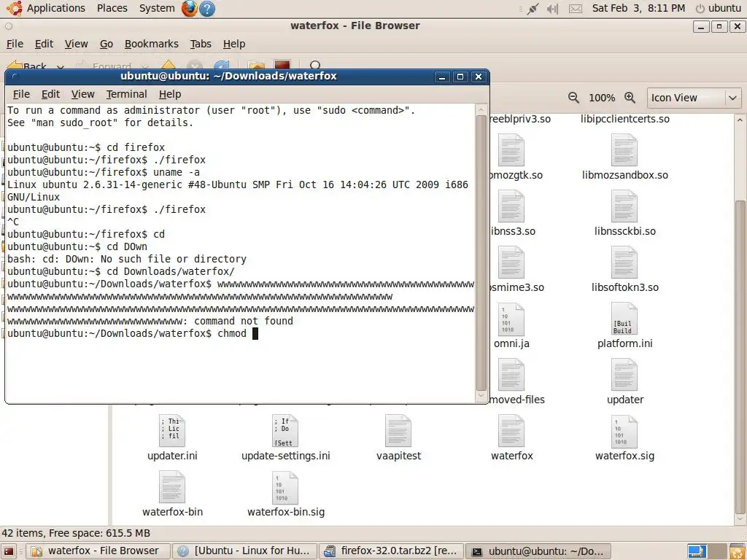The image size is (747, 560).
Task: Open the Back button history arrow
Action: (61, 67)
